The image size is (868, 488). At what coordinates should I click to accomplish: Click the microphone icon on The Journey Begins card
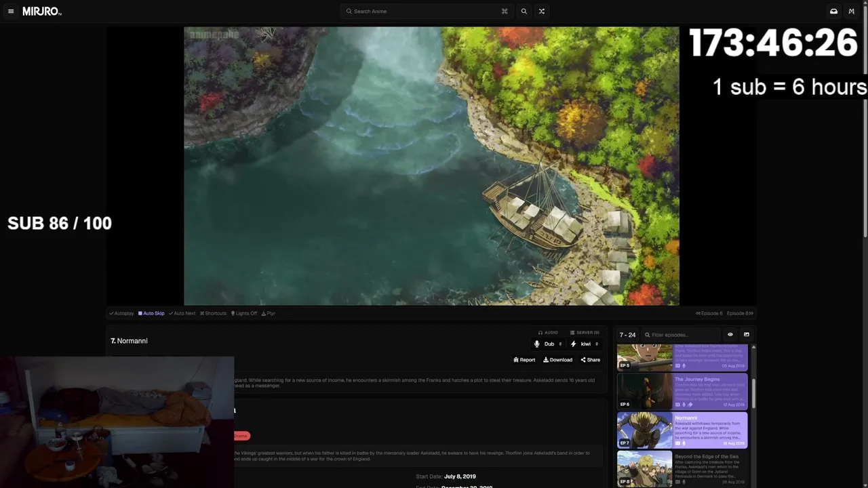point(684,405)
